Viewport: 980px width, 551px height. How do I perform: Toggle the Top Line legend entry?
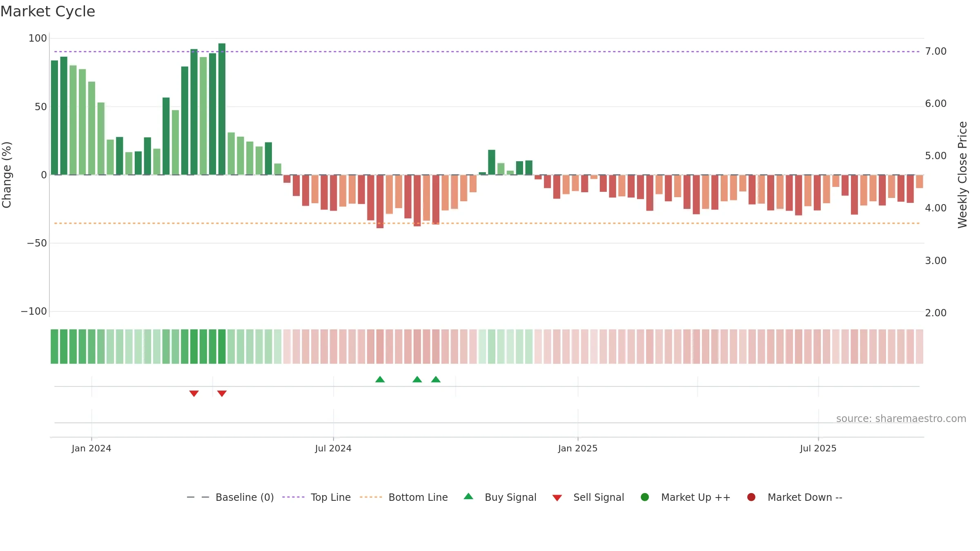(316, 497)
